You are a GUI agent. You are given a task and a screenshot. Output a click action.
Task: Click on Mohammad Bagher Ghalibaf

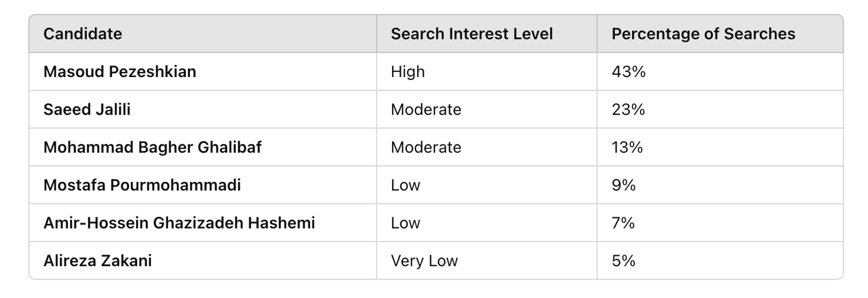click(152, 147)
